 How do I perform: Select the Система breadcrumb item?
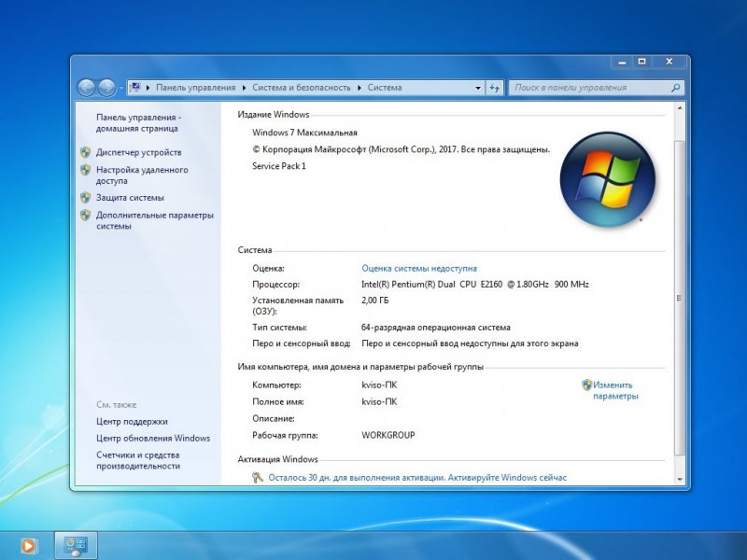385,88
